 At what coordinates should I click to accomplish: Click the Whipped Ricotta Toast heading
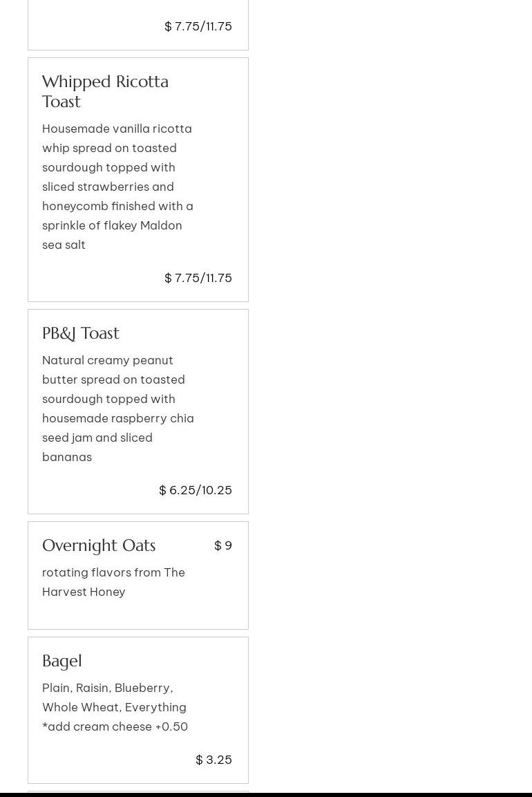pyautogui.click(x=105, y=91)
